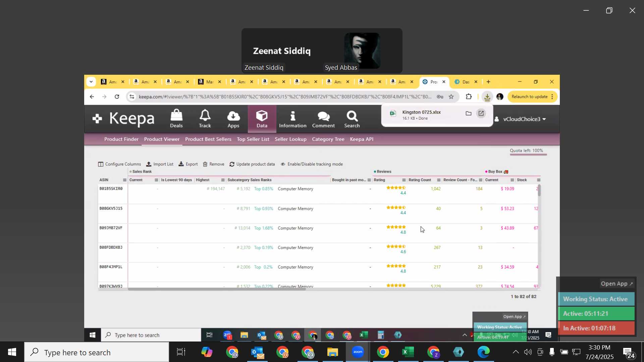The image size is (644, 362).
Task: Toggle Enable/Disable tracking mode
Action: click(312, 164)
